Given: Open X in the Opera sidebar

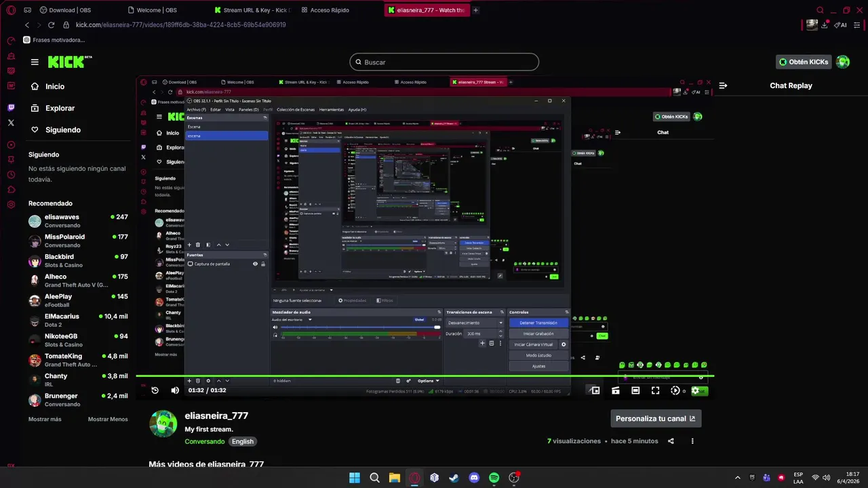Looking at the screenshot, I should (11, 123).
